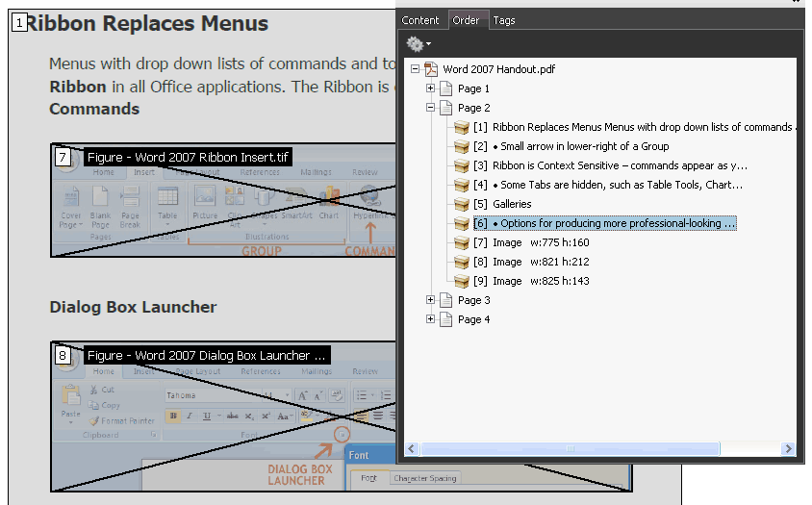
Task: Collapse the Page 2 node
Action: tap(430, 107)
